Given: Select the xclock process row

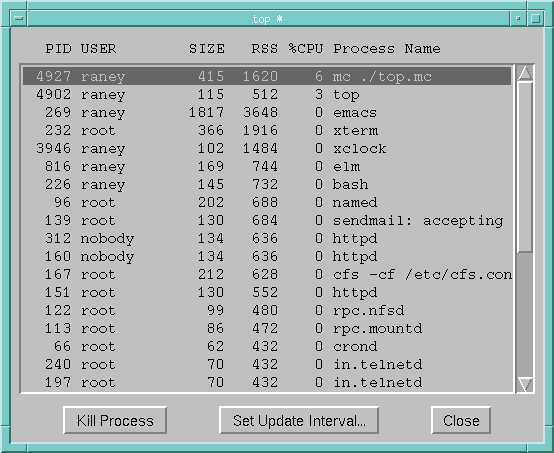Looking at the screenshot, I should [x=267, y=148].
